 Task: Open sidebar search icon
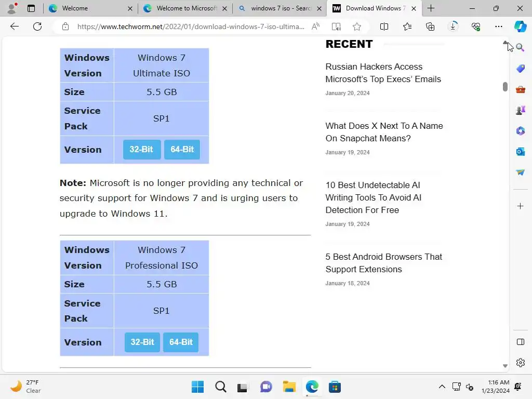[520, 47]
